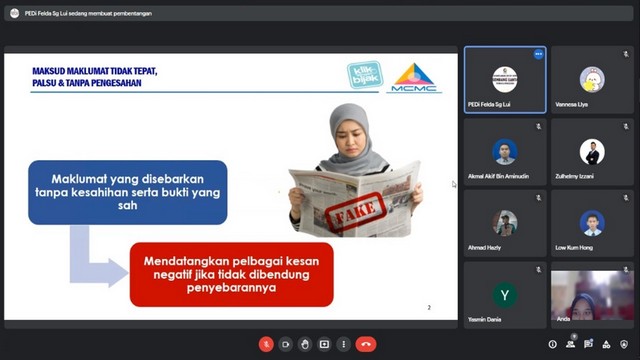Select Akmal Akif Bin Aminudin's tile
The height and width of the screenshot is (360, 640).
(x=505, y=152)
